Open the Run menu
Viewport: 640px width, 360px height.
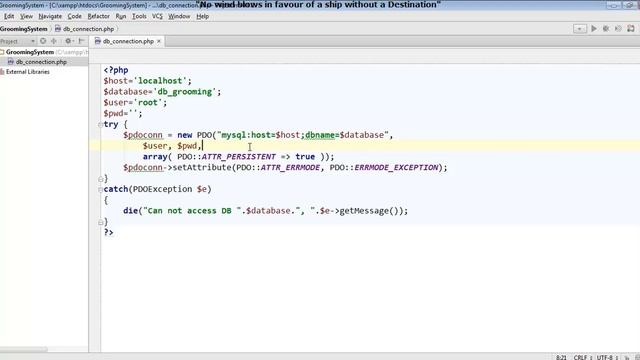[121, 16]
